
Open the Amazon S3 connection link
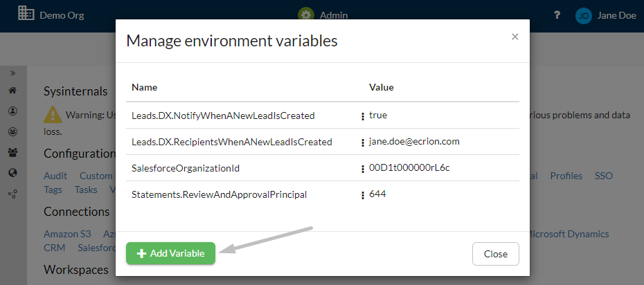(x=67, y=234)
